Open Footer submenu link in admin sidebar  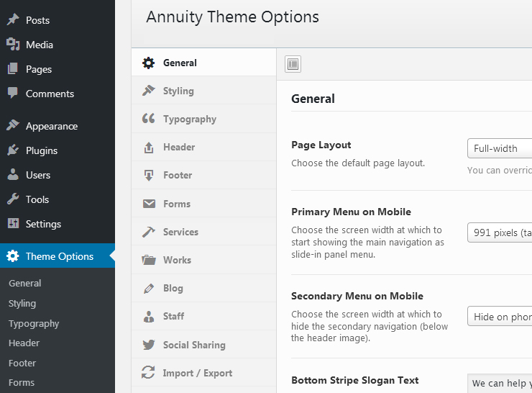click(x=22, y=363)
